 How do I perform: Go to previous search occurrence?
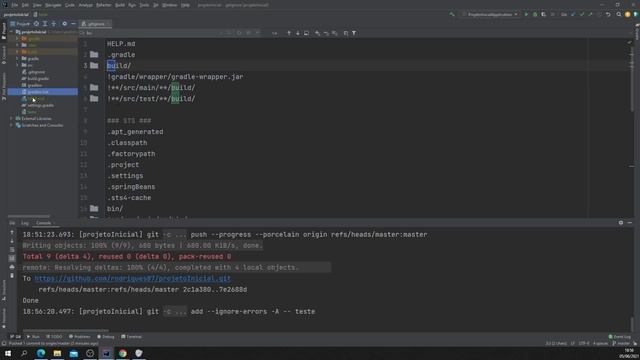point(289,33)
